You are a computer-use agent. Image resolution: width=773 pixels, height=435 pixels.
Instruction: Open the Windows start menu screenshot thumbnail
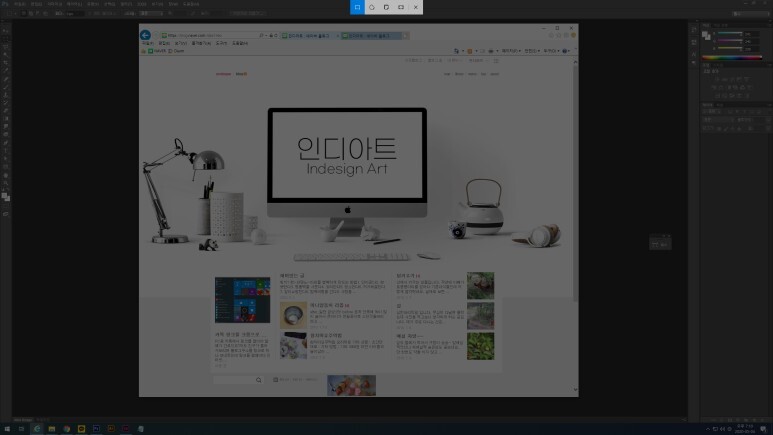click(x=242, y=300)
